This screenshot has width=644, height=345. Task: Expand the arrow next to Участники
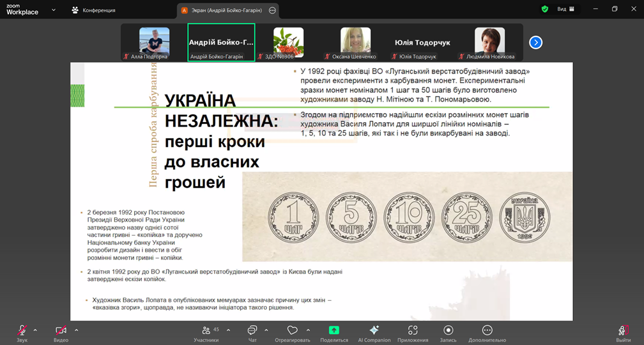226,330
